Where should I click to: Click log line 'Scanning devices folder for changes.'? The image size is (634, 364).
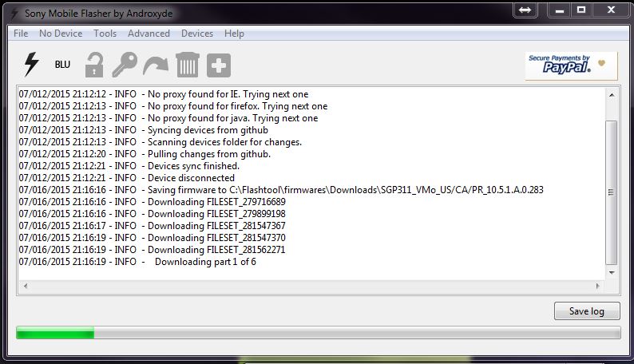pos(160,142)
